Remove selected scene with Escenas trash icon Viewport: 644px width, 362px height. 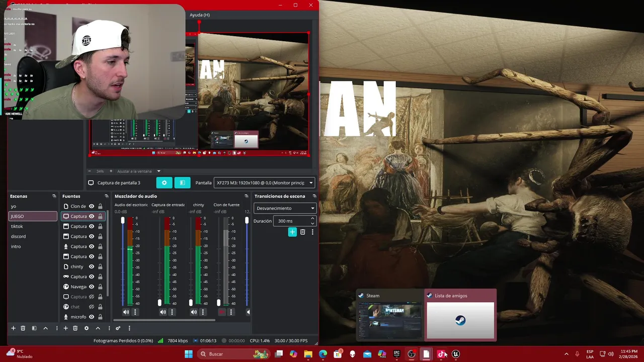click(x=23, y=328)
